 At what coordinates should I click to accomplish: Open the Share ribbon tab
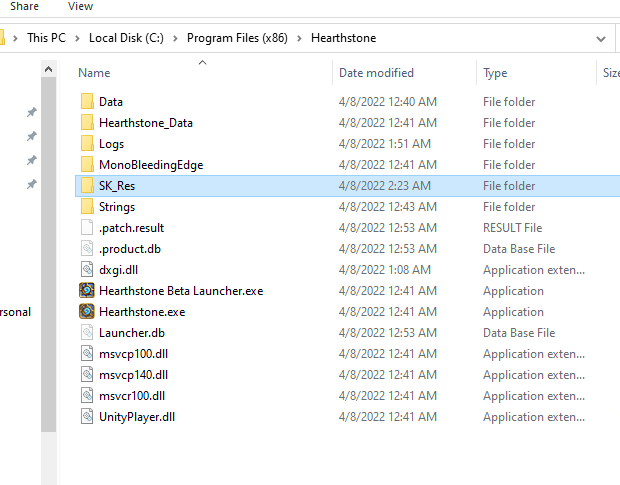coord(24,7)
